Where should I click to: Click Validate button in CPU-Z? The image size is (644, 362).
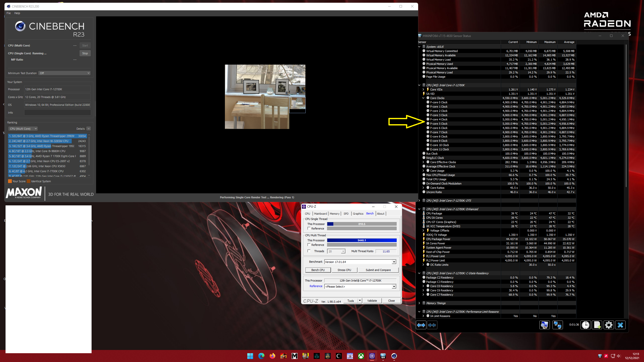pyautogui.click(x=372, y=301)
